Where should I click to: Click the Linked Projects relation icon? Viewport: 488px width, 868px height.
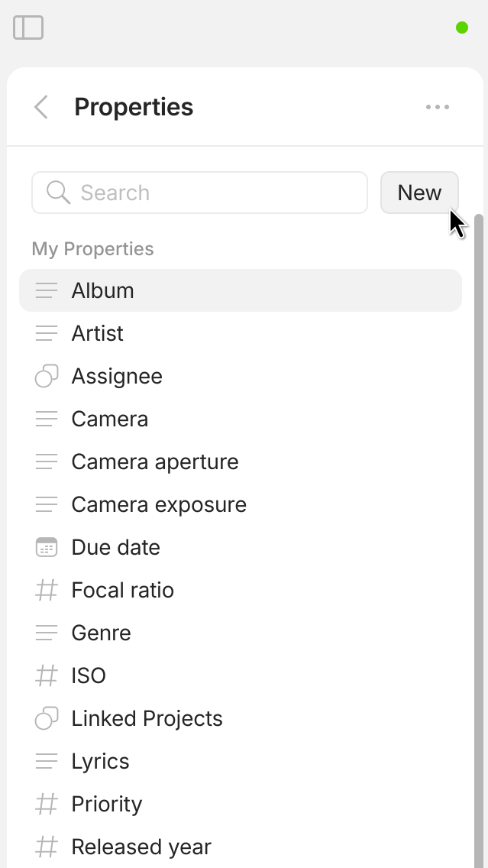coord(47,719)
